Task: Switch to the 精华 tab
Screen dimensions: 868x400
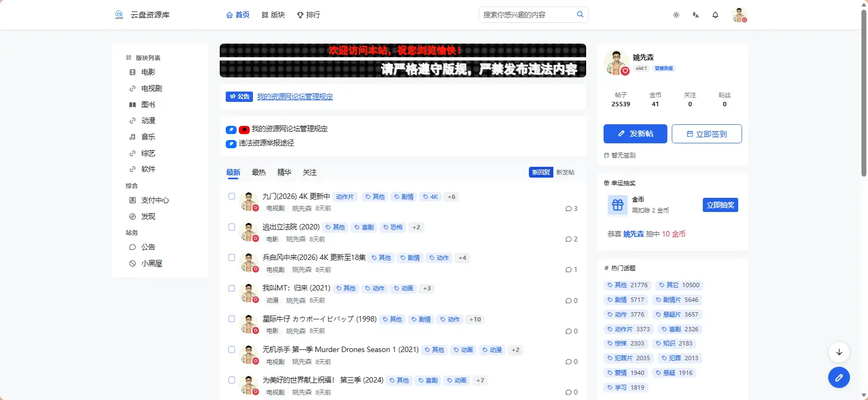Action: tap(284, 172)
